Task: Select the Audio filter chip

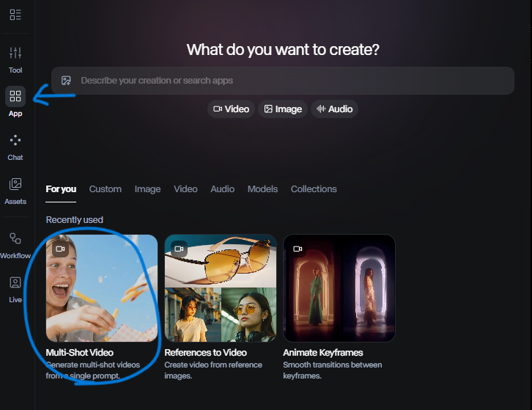Action: tap(335, 109)
